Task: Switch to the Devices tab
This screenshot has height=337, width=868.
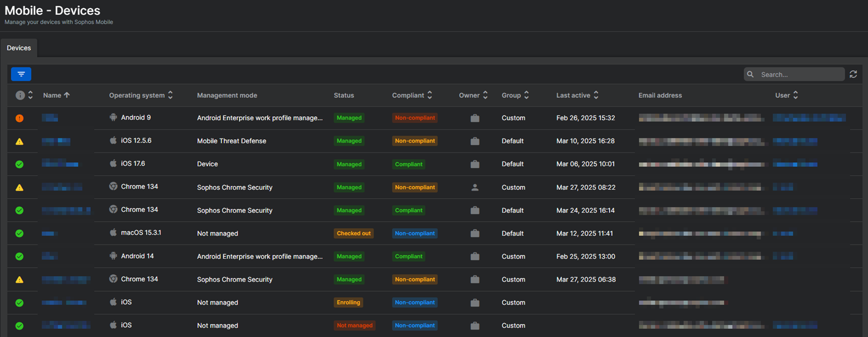Action: [x=19, y=48]
